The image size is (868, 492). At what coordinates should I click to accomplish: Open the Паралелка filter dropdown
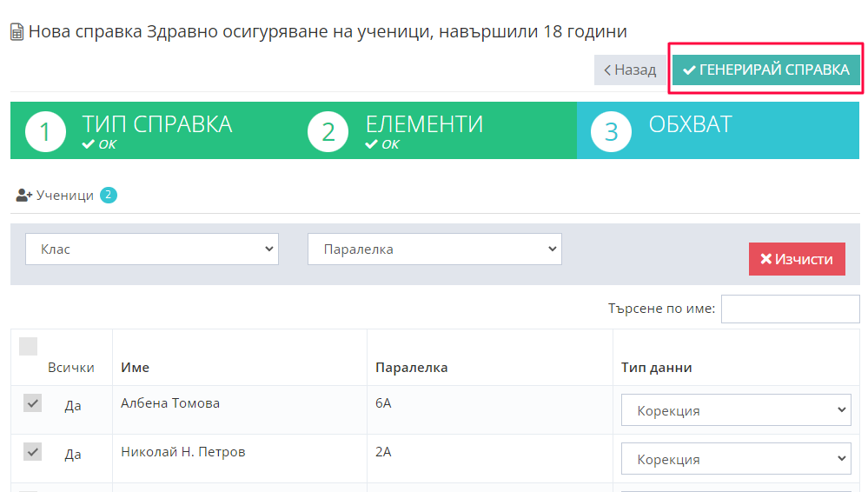(434, 249)
